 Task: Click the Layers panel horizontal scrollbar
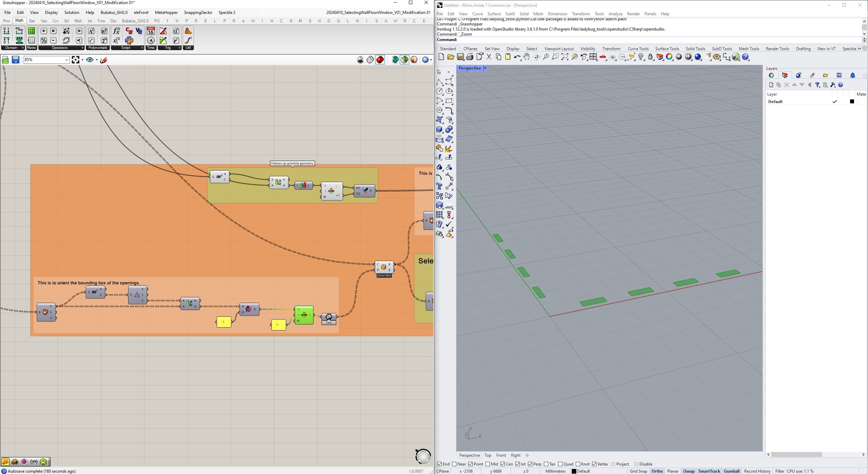(x=796, y=454)
